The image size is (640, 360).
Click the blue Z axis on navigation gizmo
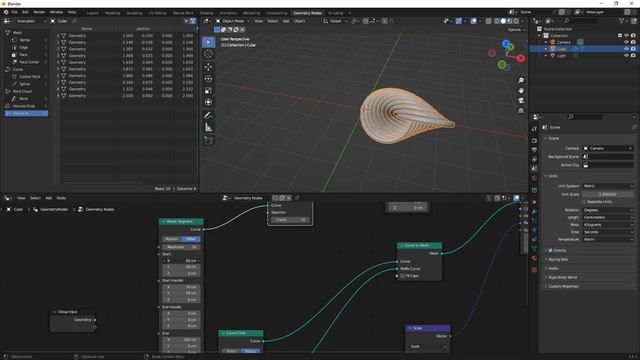(x=506, y=43)
